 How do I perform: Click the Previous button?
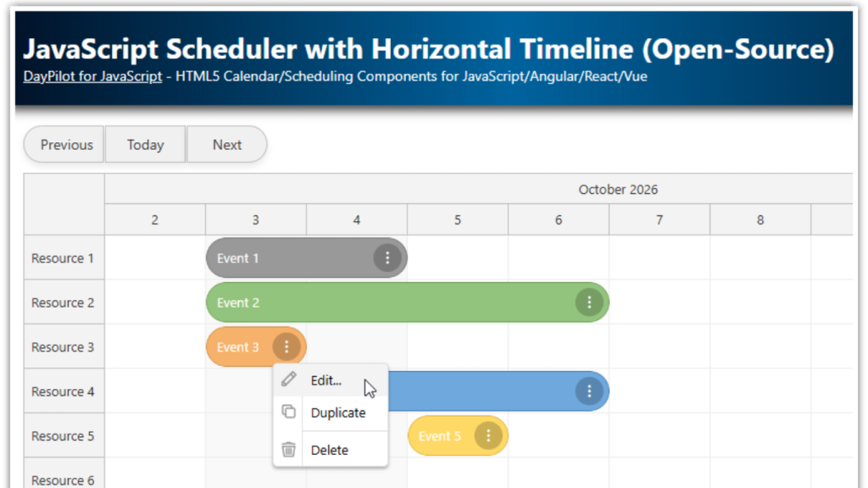coord(64,144)
